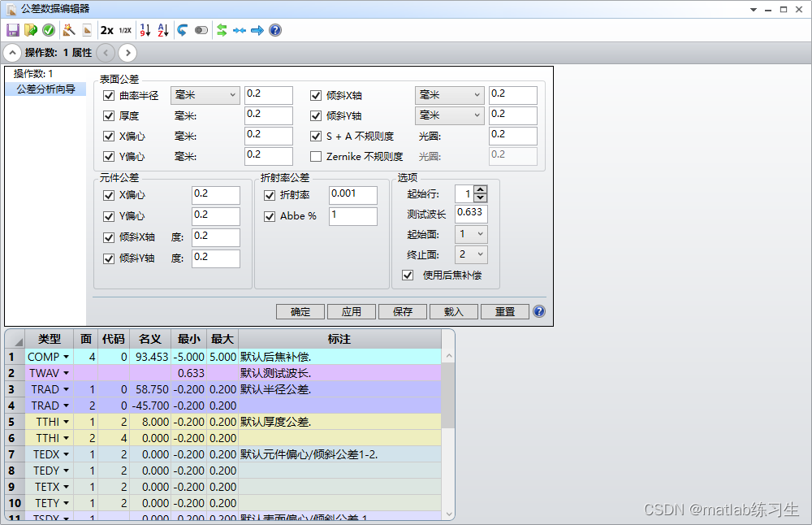Image resolution: width=812 pixels, height=525 pixels.
Task: Click the sort A-Z icon
Action: click(x=163, y=30)
